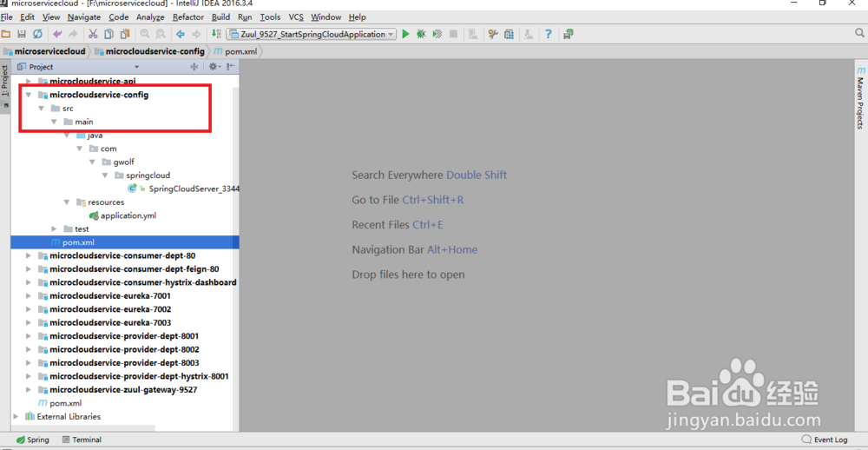Click the last toolbar icon after Help

coord(569,35)
